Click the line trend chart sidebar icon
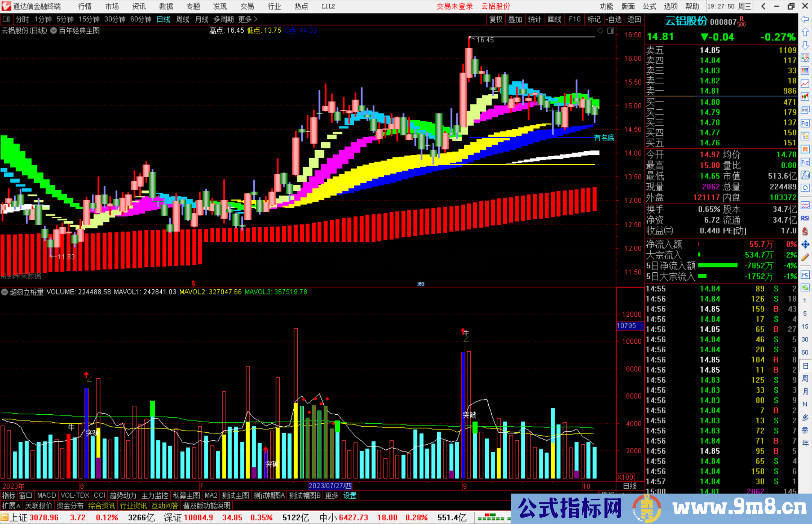 [x=805, y=84]
